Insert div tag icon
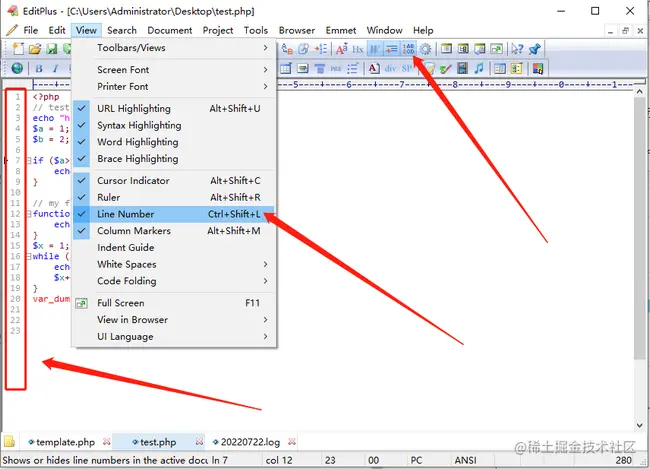 pyautogui.click(x=390, y=68)
